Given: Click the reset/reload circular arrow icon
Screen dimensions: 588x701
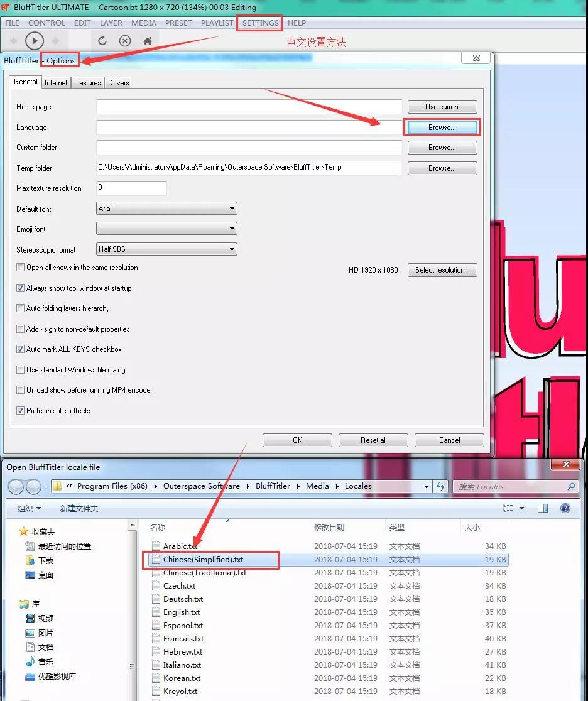Looking at the screenshot, I should point(102,41).
